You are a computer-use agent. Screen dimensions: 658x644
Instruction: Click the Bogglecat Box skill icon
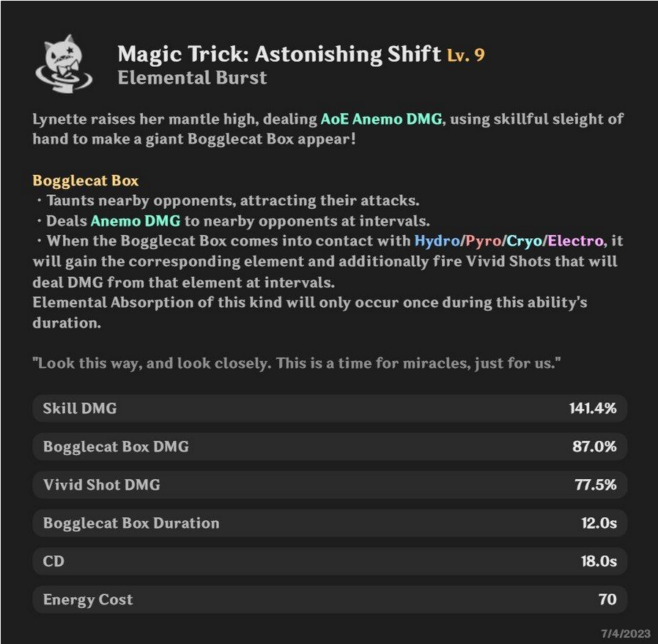[64, 64]
